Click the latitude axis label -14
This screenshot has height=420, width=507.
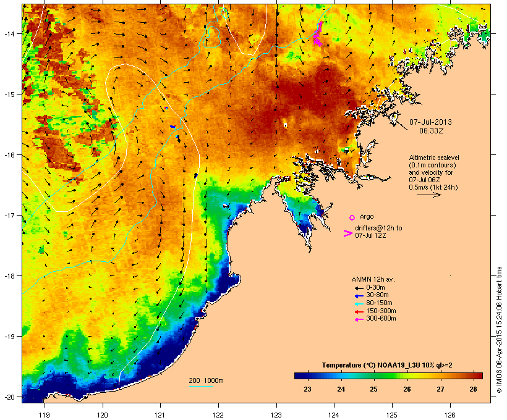(9, 33)
